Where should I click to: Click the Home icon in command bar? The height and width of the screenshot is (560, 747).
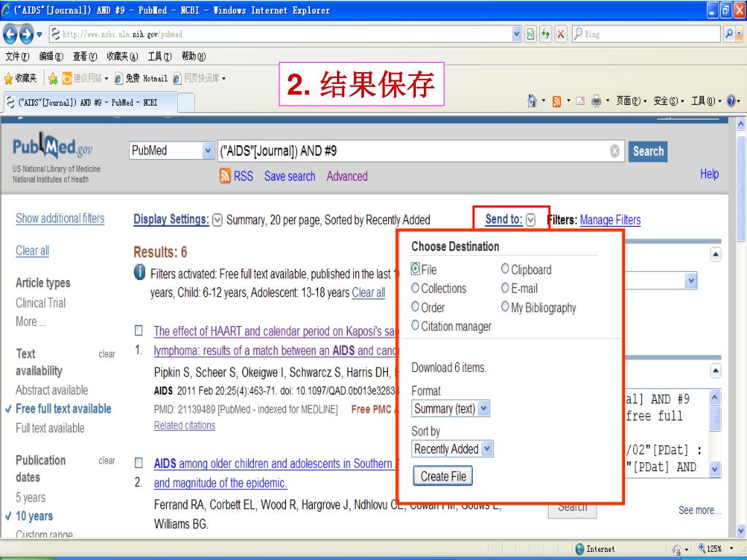pyautogui.click(x=532, y=101)
